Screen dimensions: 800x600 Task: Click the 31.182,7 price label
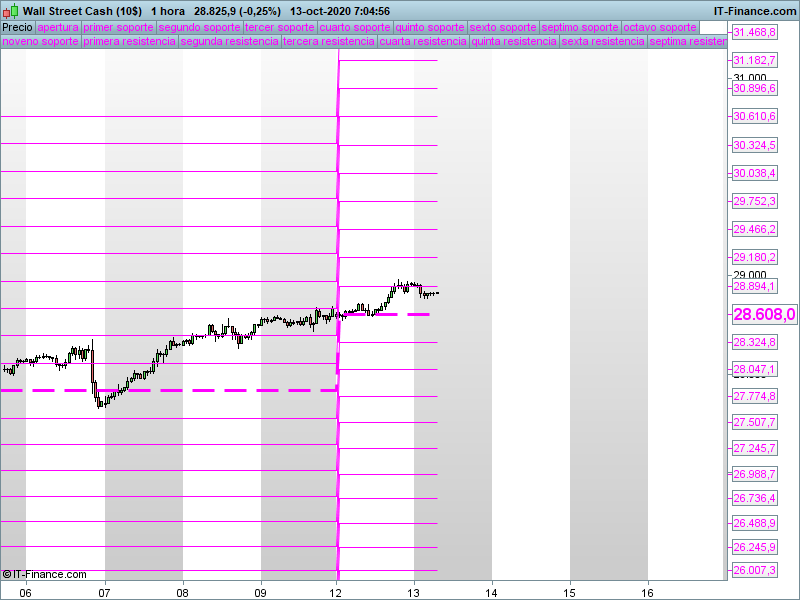coord(755,60)
